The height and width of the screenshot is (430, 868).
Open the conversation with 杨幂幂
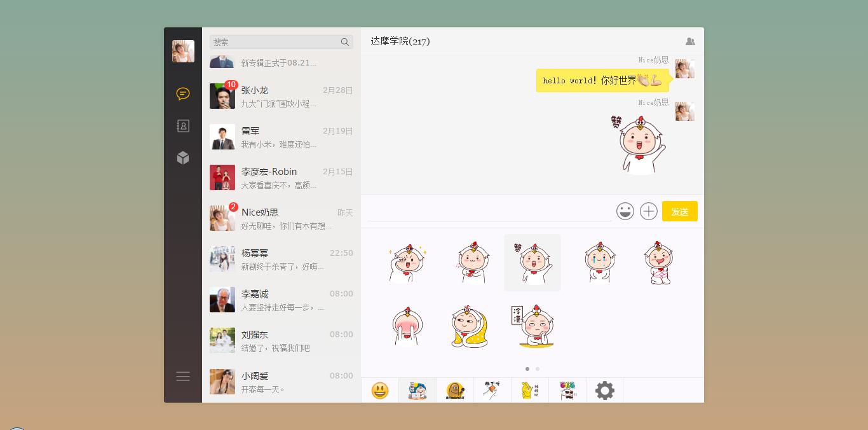click(x=281, y=260)
